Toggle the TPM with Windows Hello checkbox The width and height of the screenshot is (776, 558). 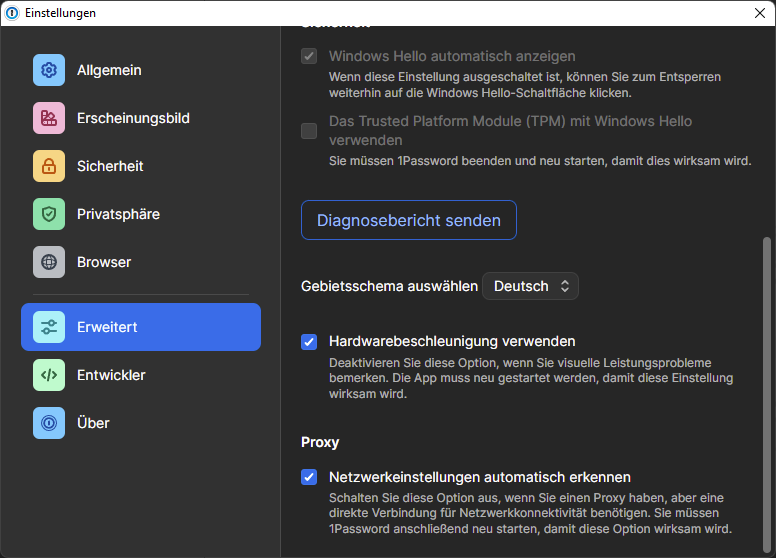309,131
